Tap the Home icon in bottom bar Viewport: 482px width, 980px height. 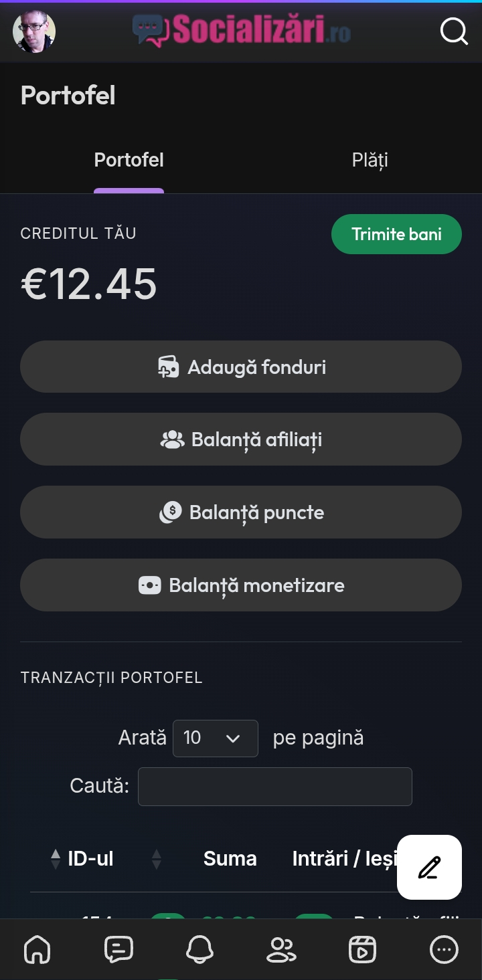(37, 949)
